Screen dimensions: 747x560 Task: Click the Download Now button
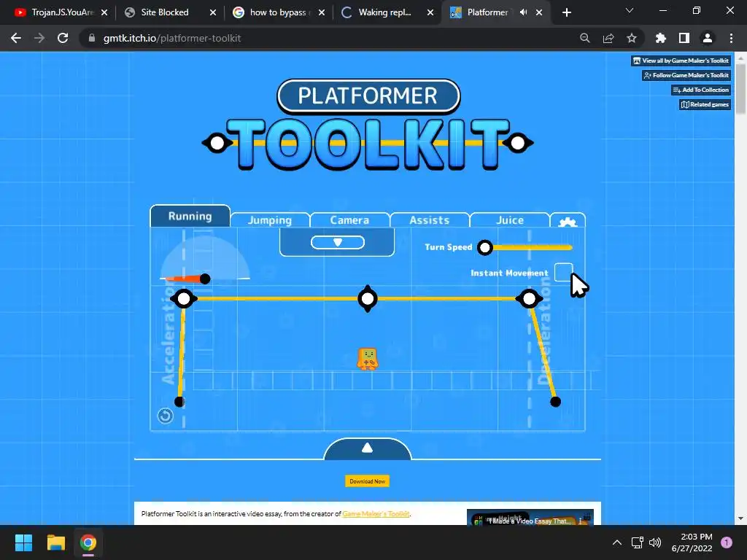[368, 481]
